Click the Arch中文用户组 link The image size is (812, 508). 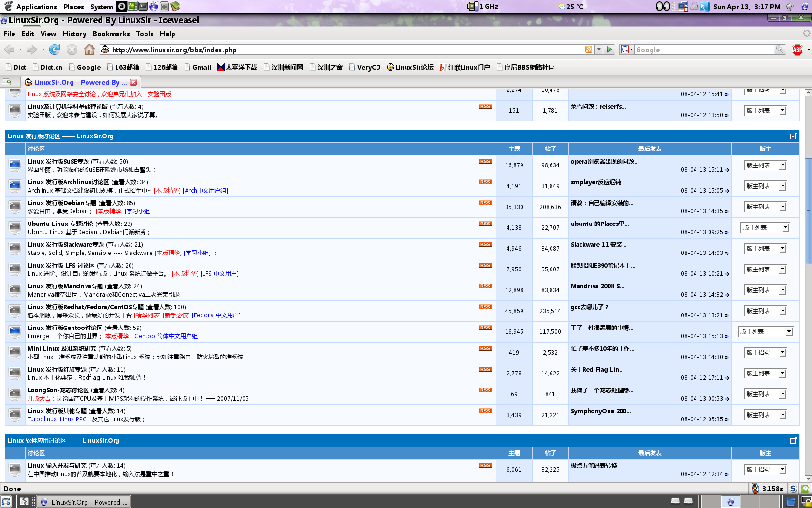pyautogui.click(x=205, y=191)
